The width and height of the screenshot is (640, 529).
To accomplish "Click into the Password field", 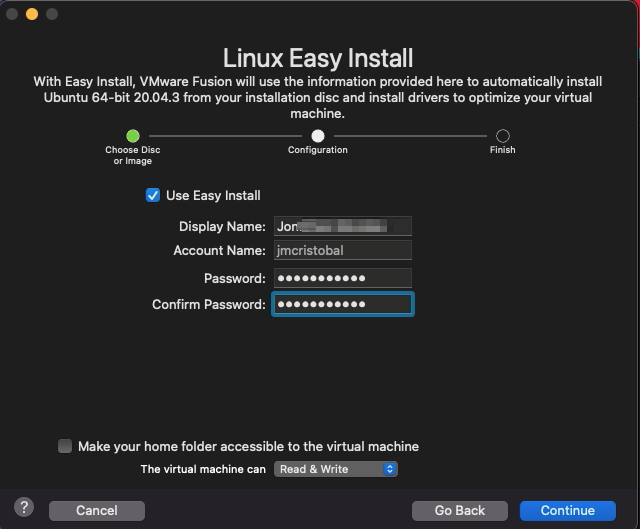I will [x=343, y=278].
